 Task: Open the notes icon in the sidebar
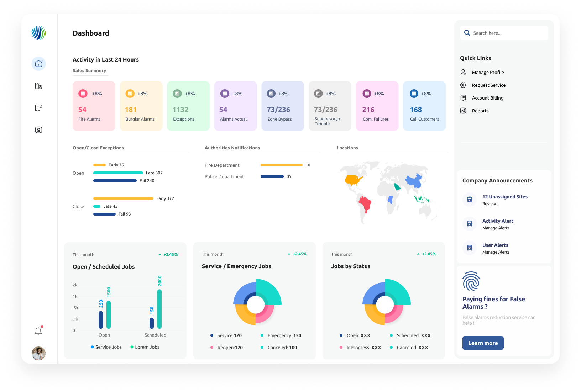[x=38, y=108]
